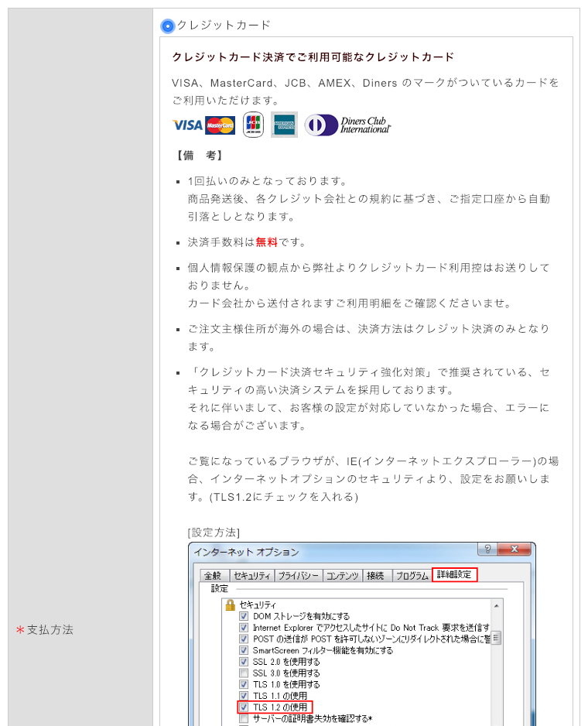Select the コンテンツ tab
Screen dimensions: 588x726
point(343,576)
